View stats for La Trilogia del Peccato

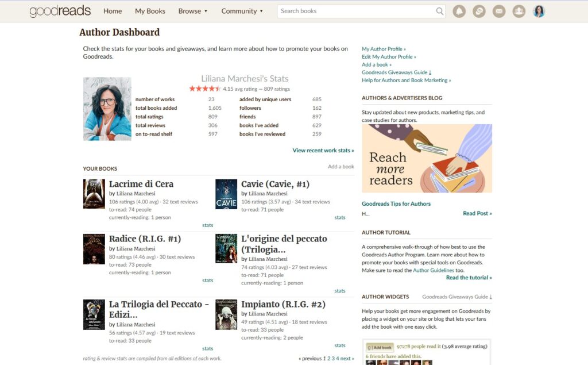(x=208, y=348)
